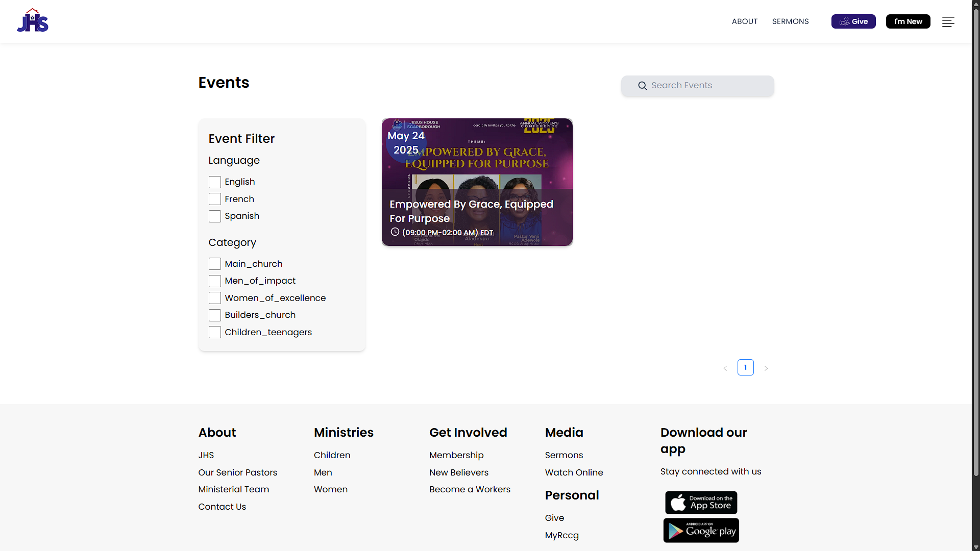Check the English language filter
Image resolution: width=980 pixels, height=551 pixels.
(x=215, y=182)
